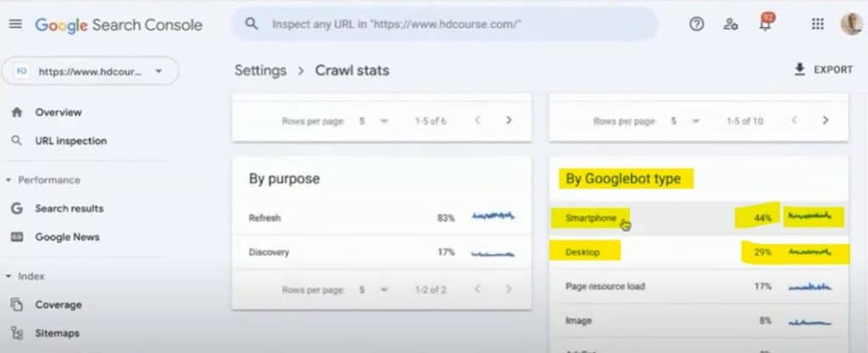868x353 pixels.
Task: Click the 17% Discovery value
Action: coord(446,252)
